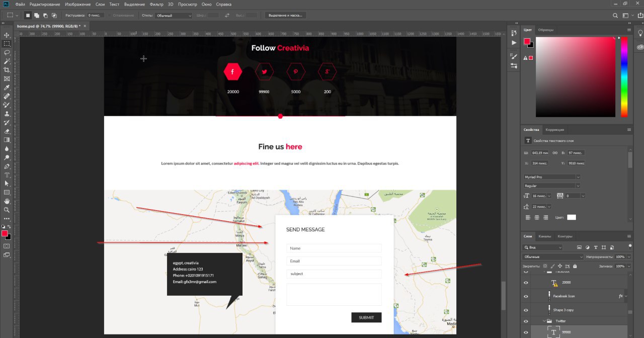Toggle Quick Mask mode
This screenshot has width=644, height=338.
click(x=7, y=246)
